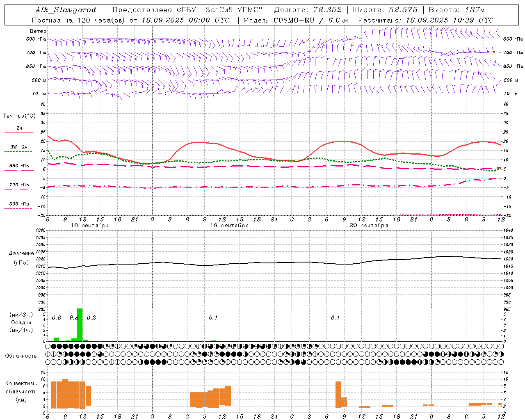The image size is (525, 420).
Task: Click the (км) unit label
Action: pos(21,399)
